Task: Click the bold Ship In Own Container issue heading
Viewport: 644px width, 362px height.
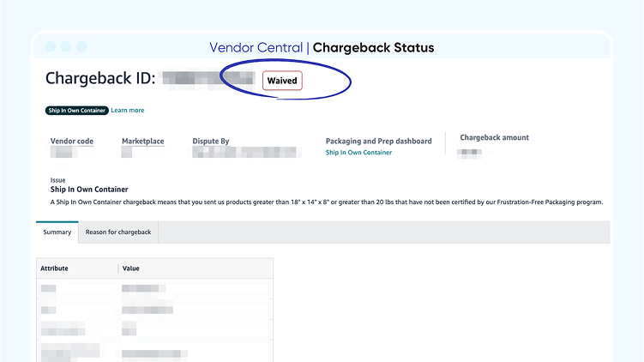Action: [89, 190]
